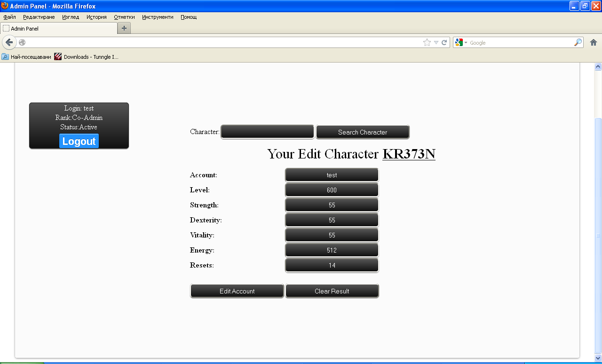The height and width of the screenshot is (364, 602).
Task: Open the Най-посещавани bookmarks folder
Action: [26, 56]
